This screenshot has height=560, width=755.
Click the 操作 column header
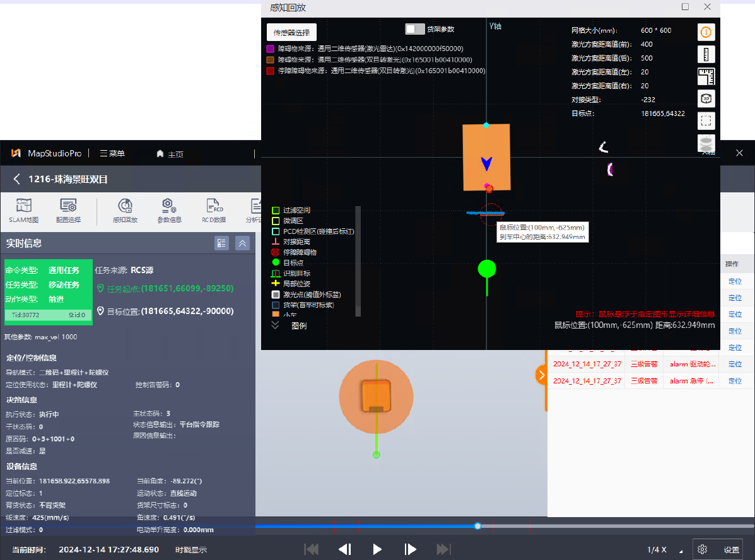coord(732,264)
